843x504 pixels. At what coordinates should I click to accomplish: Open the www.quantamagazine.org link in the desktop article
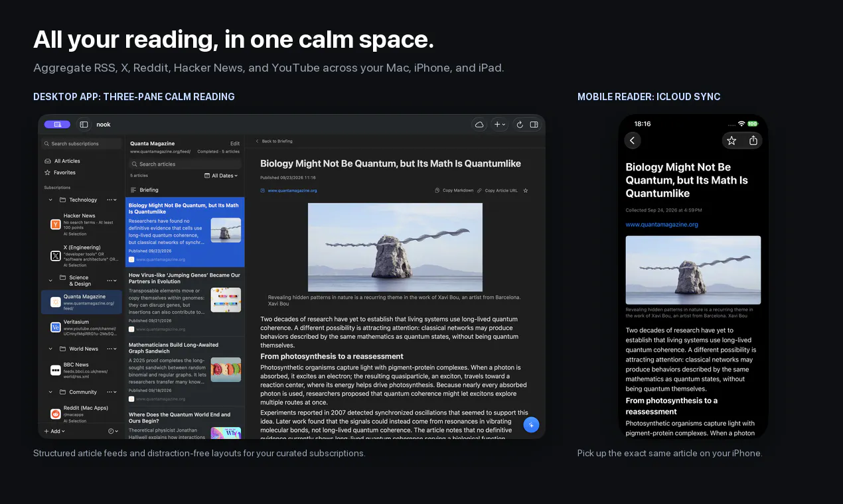point(292,190)
